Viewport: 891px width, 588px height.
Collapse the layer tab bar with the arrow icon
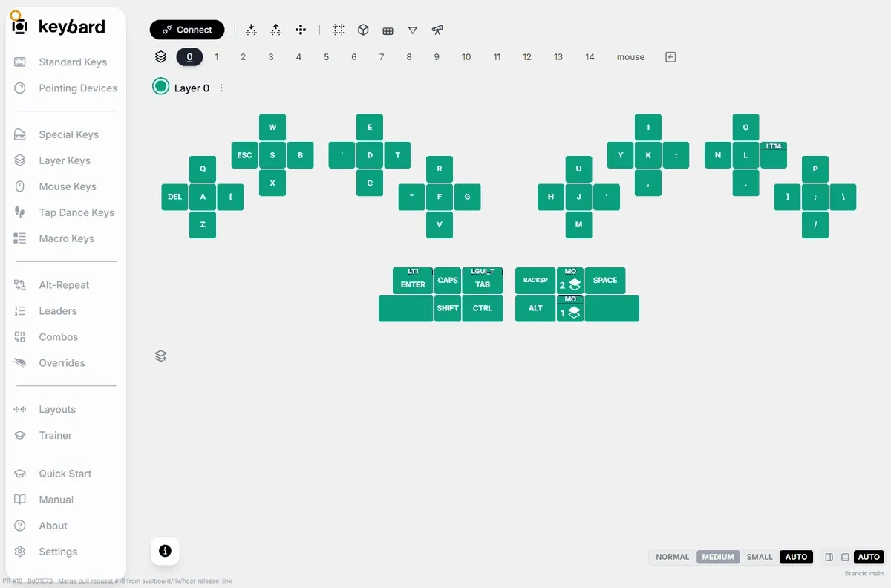(x=670, y=57)
